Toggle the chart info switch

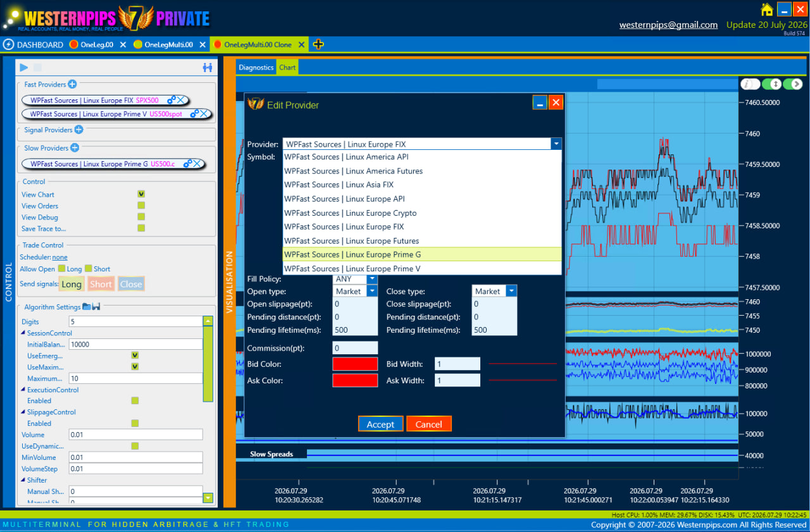pyautogui.click(x=750, y=84)
